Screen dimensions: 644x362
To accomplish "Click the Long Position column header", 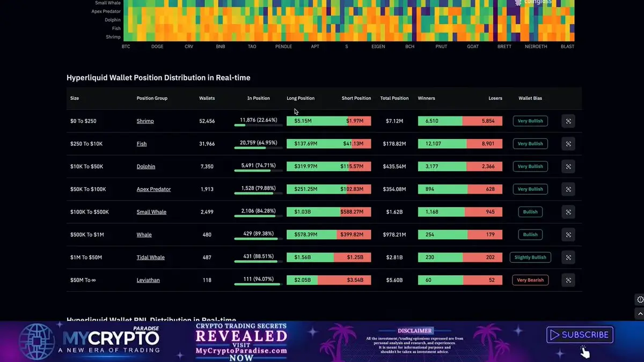I will [301, 98].
